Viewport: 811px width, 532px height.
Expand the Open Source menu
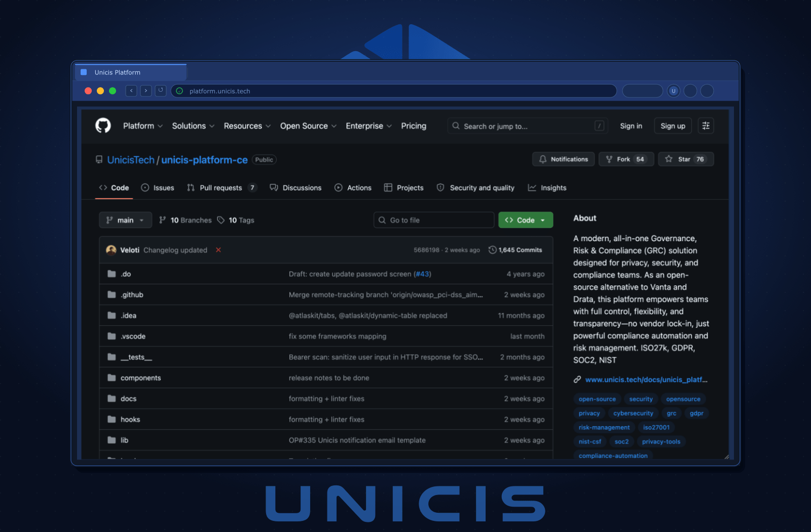click(x=308, y=126)
